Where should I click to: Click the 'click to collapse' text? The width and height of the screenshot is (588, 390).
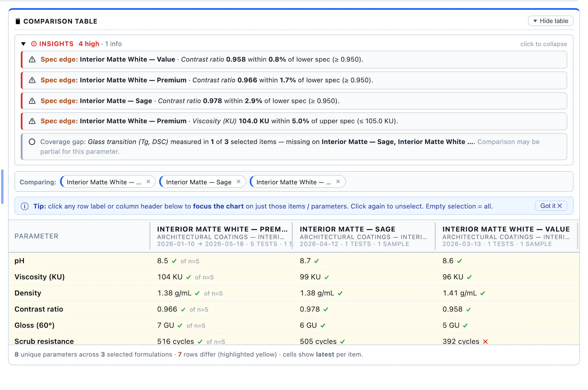click(x=544, y=44)
